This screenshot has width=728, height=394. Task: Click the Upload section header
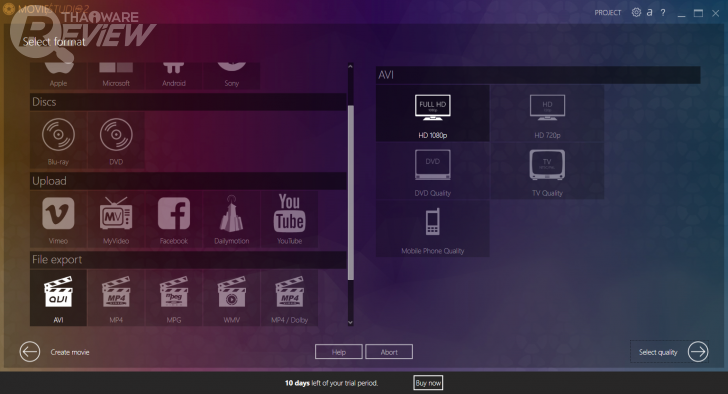[x=188, y=181]
